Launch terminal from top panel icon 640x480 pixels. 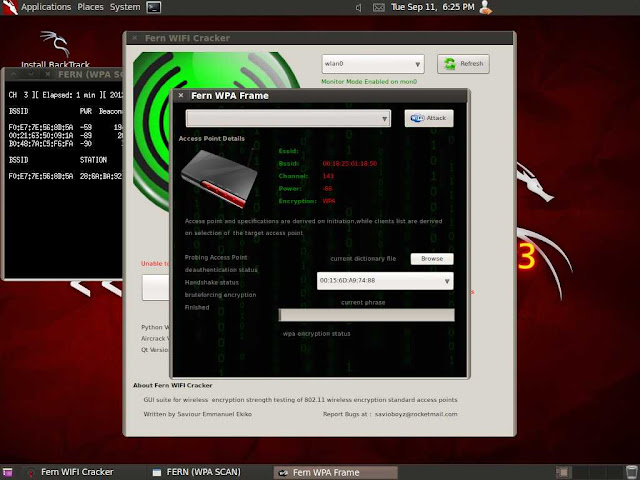[153, 7]
